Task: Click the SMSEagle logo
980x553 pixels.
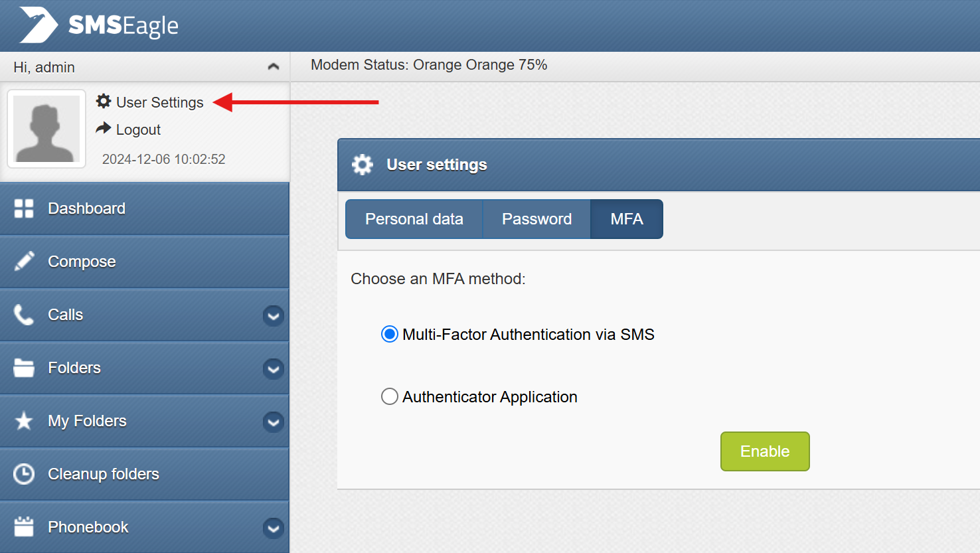Action: point(99,25)
